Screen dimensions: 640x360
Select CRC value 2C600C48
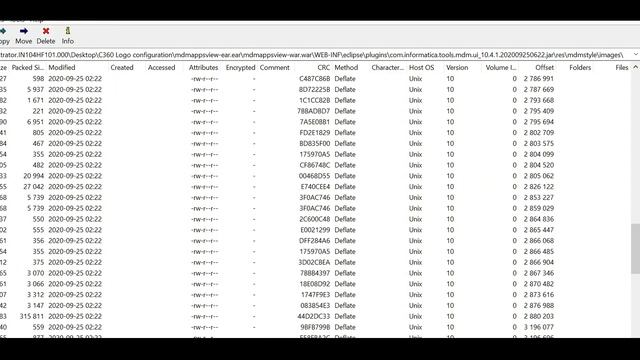tap(314, 219)
